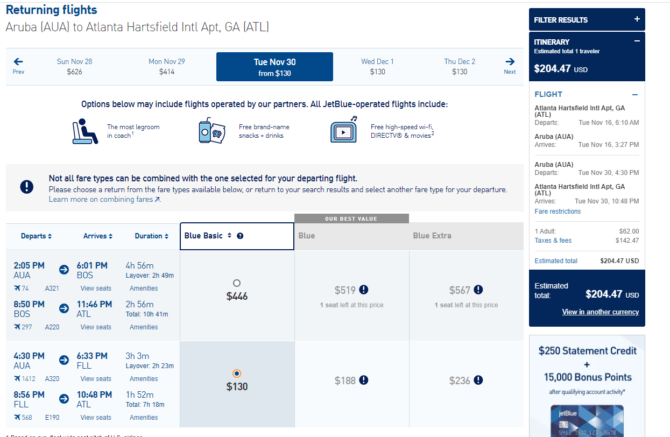The height and width of the screenshot is (437, 670).
Task: Expand Filter Results with plus icon
Action: pyautogui.click(x=637, y=19)
